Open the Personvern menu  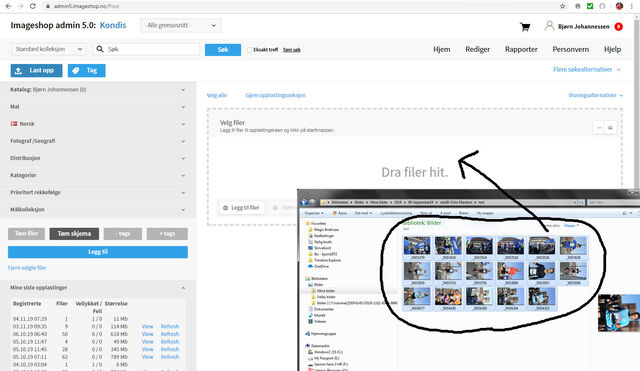pyautogui.click(x=571, y=49)
